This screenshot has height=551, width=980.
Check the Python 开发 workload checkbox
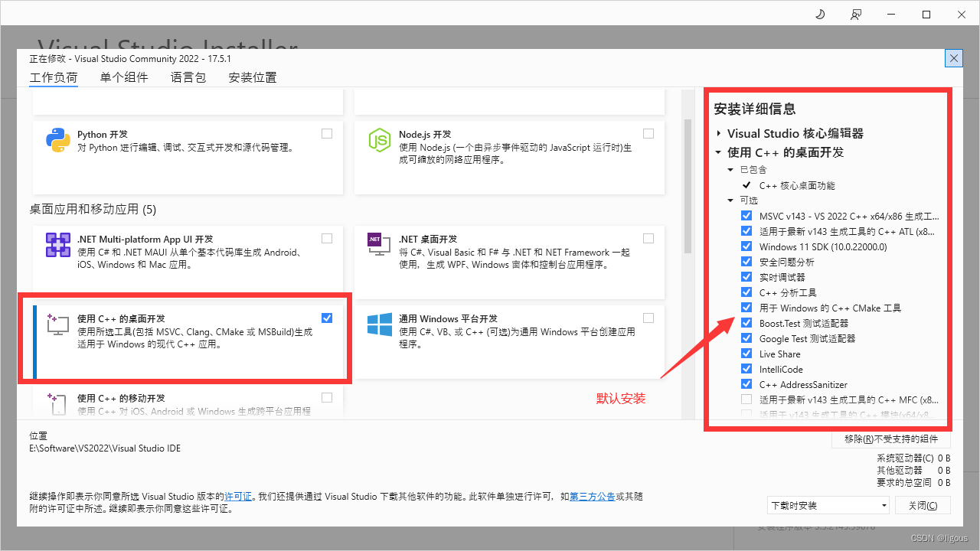click(327, 133)
